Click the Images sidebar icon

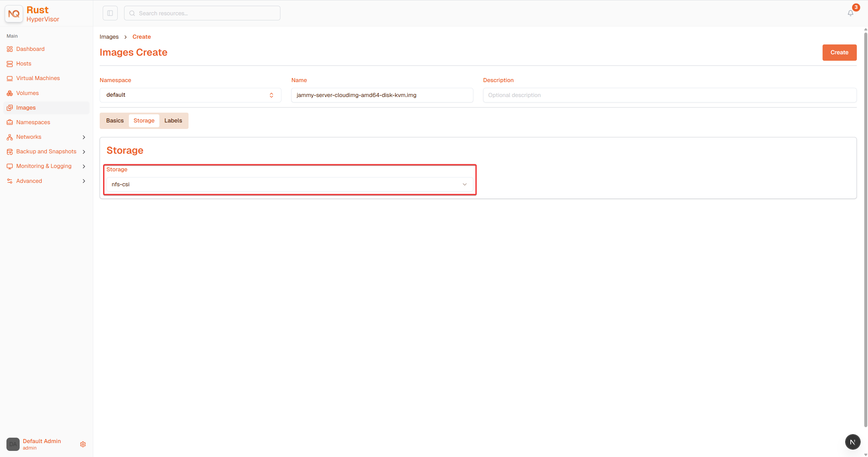tap(9, 108)
